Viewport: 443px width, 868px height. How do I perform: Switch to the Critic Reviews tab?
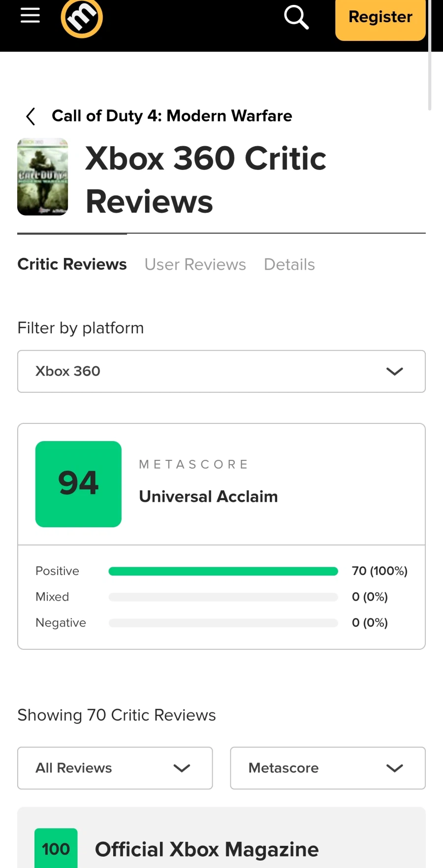click(72, 264)
